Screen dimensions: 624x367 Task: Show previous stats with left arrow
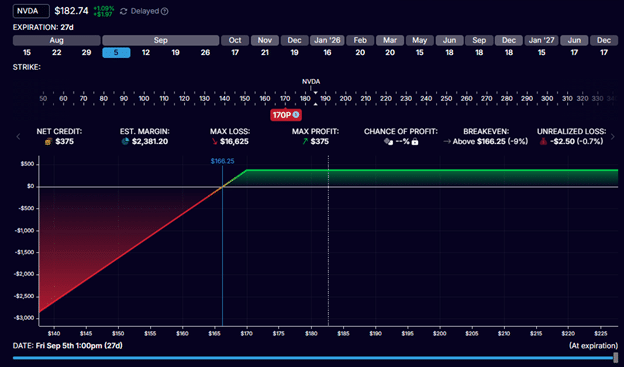pos(18,137)
